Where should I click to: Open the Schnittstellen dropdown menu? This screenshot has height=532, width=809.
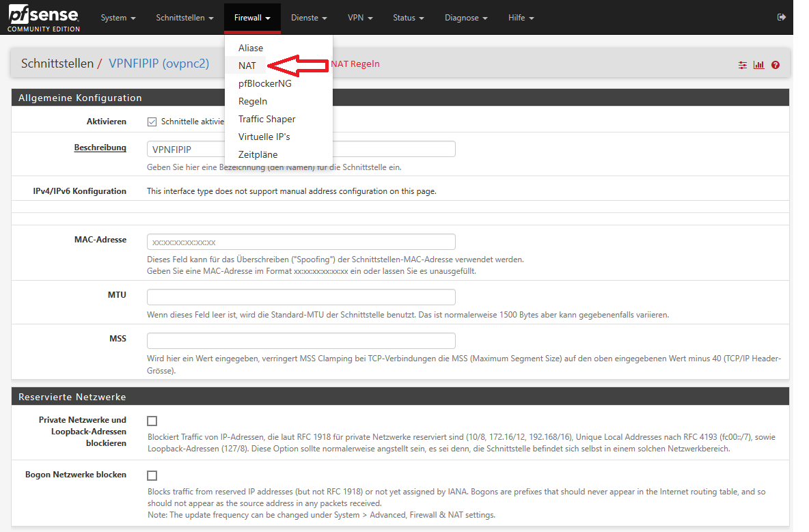184,18
